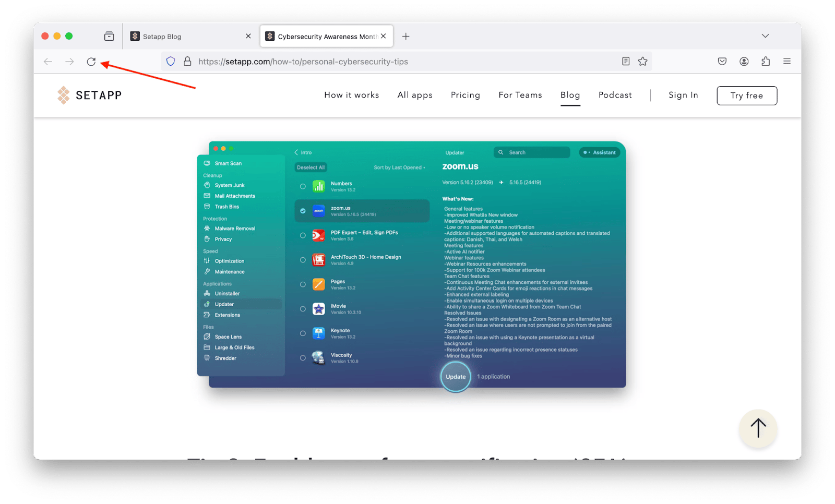Click the scroll to top arrow button

click(x=758, y=428)
